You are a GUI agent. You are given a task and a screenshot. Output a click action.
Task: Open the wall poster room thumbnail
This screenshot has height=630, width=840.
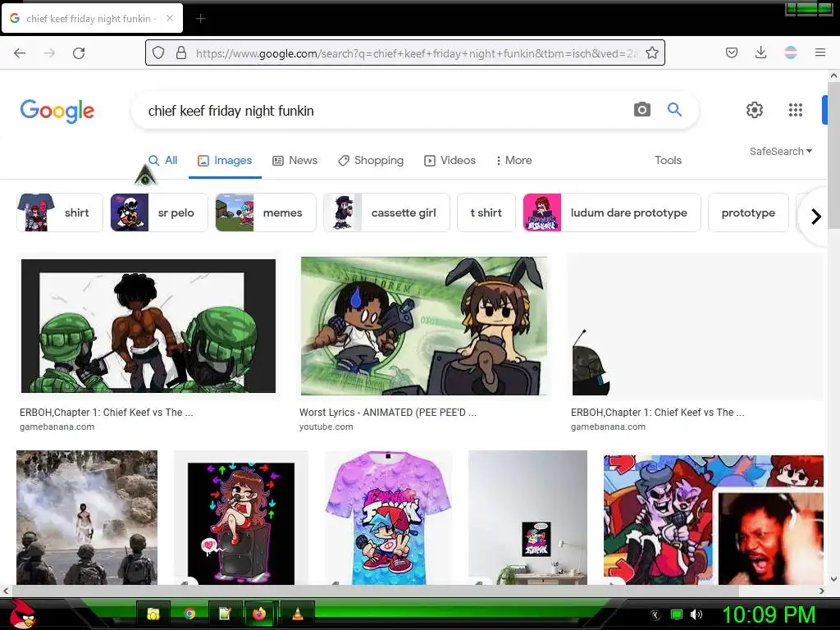[x=527, y=518]
